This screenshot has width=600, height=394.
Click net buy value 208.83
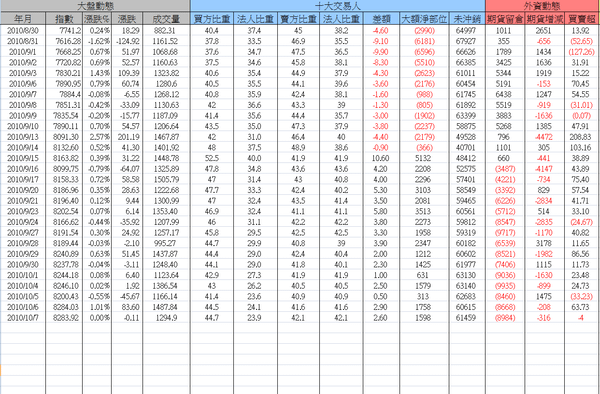pos(580,137)
